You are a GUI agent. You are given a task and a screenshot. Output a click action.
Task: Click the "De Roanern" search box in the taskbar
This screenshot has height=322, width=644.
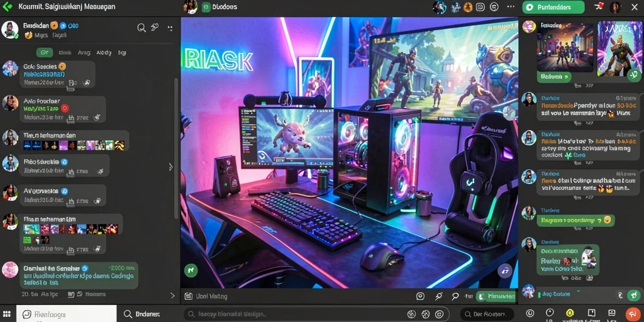click(487, 314)
